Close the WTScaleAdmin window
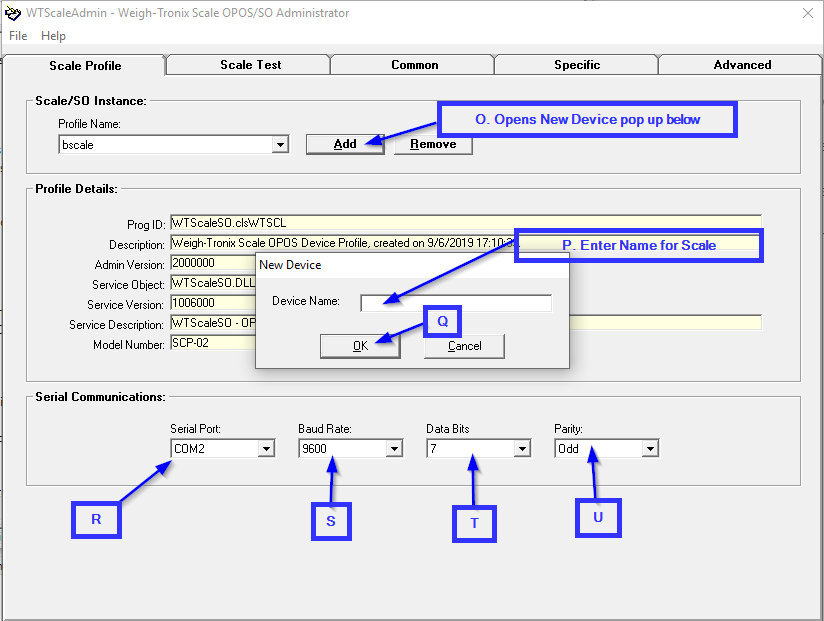This screenshot has height=621, width=824. click(x=808, y=13)
